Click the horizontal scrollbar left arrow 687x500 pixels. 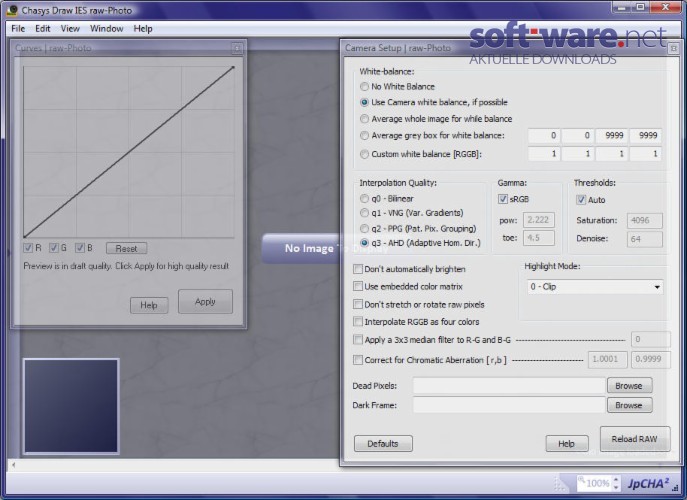tap(14, 465)
